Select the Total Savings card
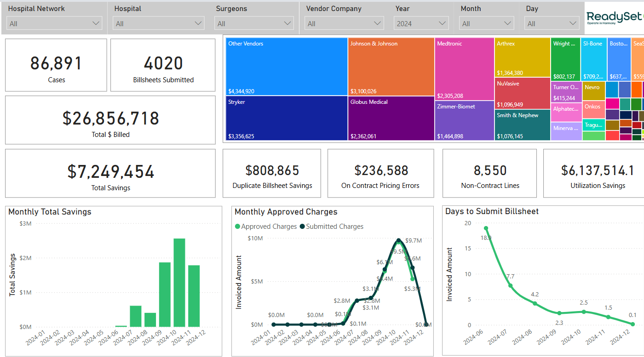The height and width of the screenshot is (357, 644). (110, 173)
